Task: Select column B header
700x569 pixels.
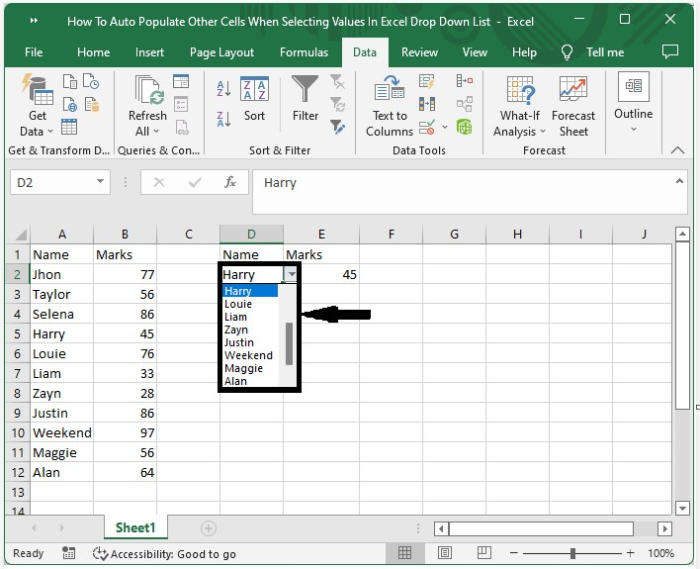Action: click(125, 234)
